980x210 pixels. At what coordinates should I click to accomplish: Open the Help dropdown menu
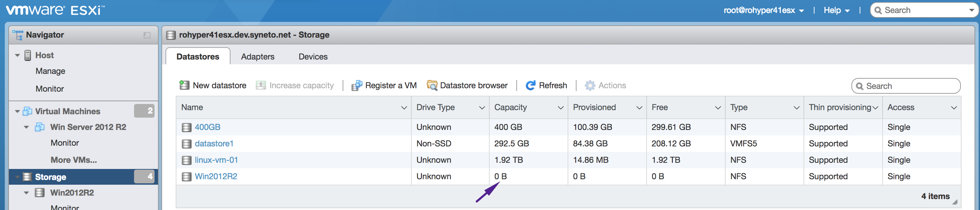[837, 10]
